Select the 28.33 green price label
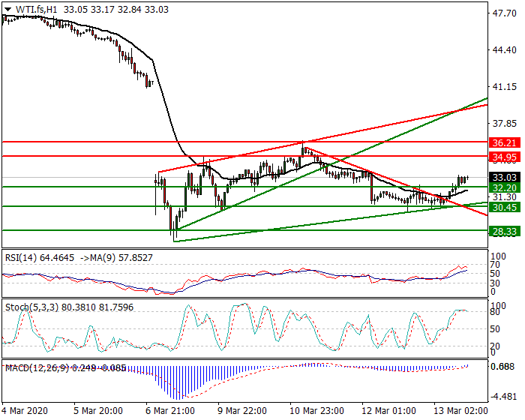This screenshot has height=420, width=525. coord(505,231)
